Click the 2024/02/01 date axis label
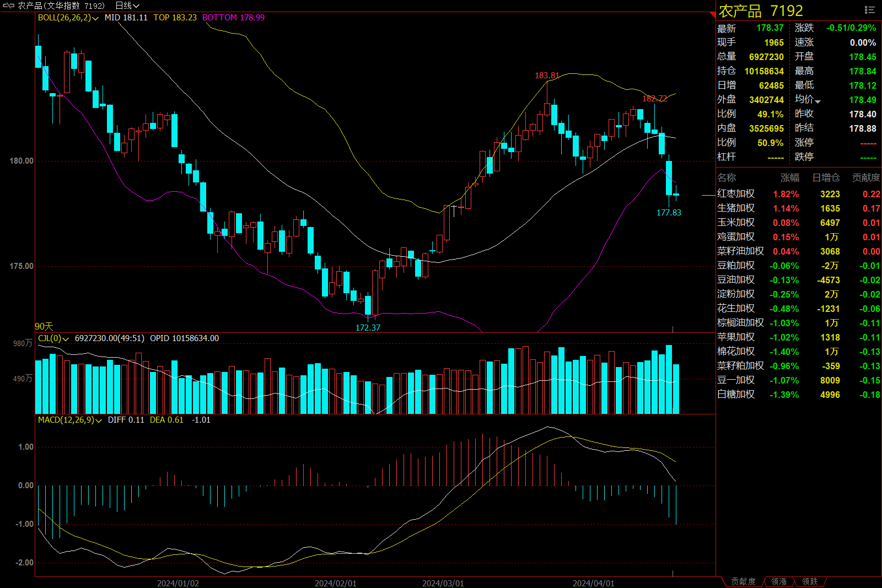 (x=336, y=583)
